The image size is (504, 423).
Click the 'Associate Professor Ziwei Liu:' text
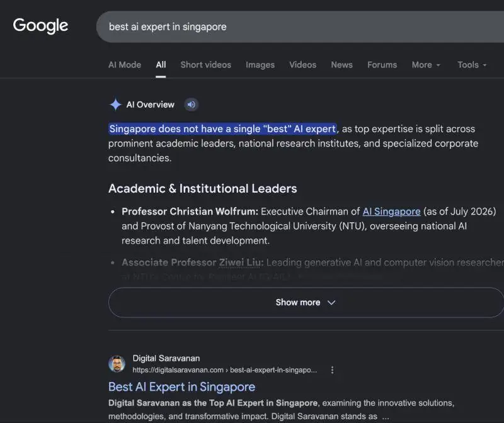tap(193, 262)
